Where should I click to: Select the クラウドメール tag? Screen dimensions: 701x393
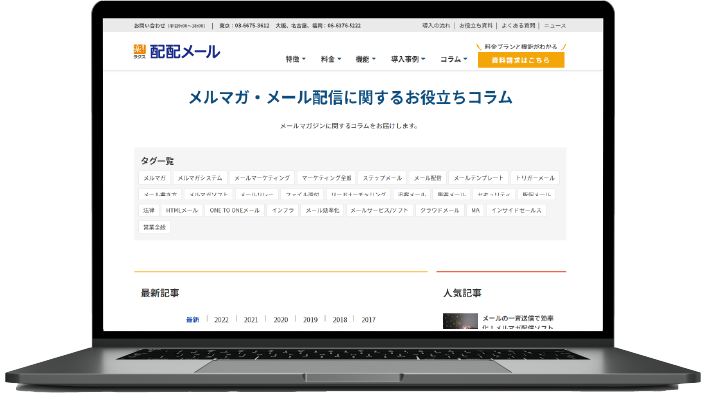[439, 210]
